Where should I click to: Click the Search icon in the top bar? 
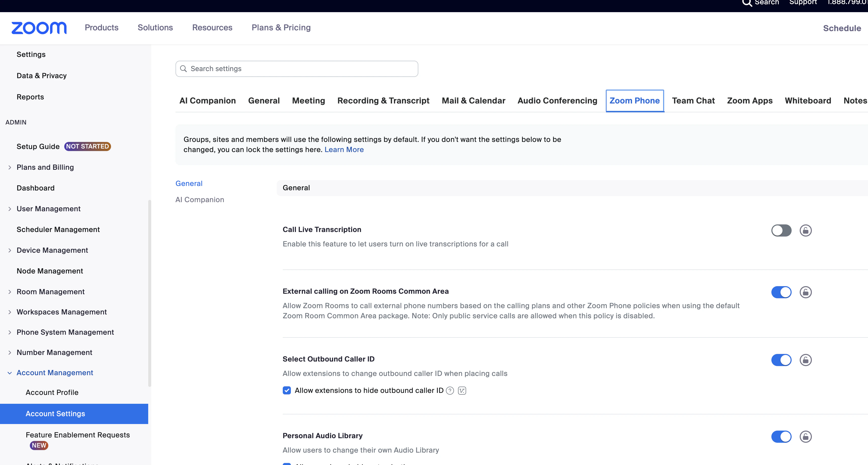[x=747, y=3]
